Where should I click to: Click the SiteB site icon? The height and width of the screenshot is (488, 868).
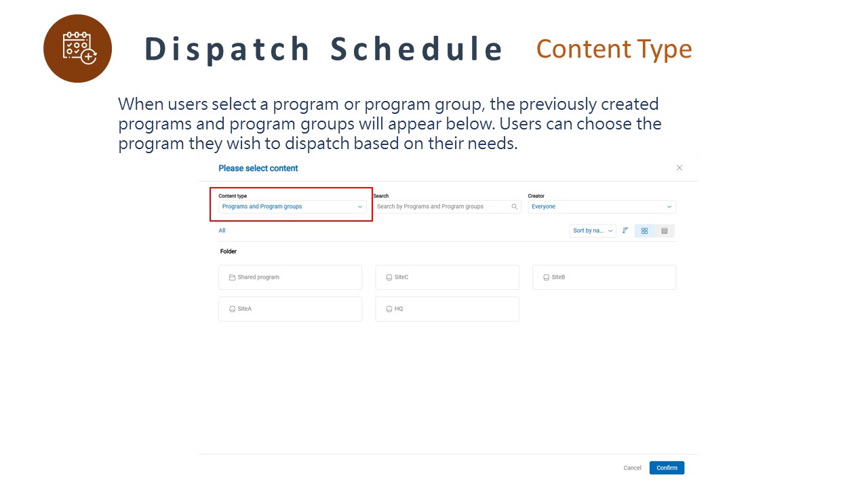tap(546, 277)
